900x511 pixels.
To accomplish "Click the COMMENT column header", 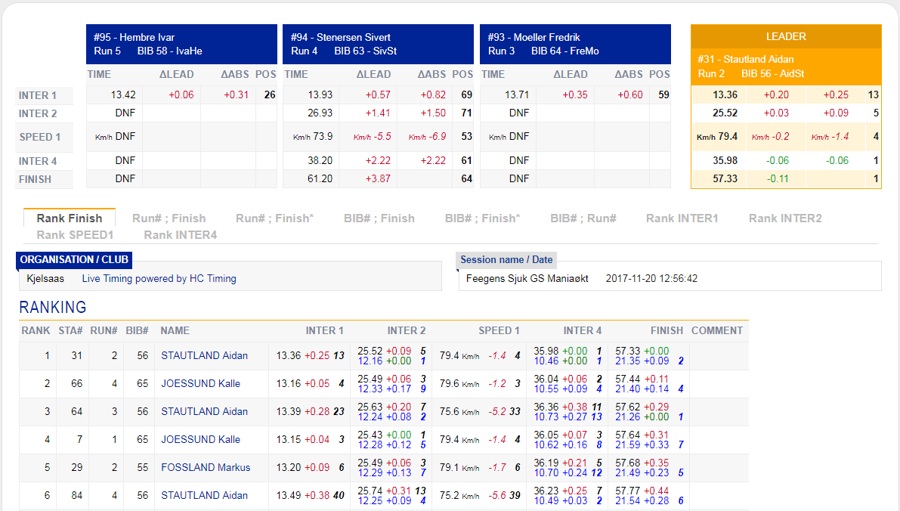I will point(717,331).
